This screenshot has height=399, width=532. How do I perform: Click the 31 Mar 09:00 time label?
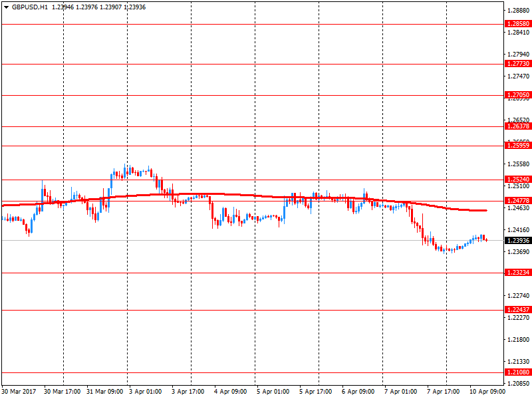point(104,392)
